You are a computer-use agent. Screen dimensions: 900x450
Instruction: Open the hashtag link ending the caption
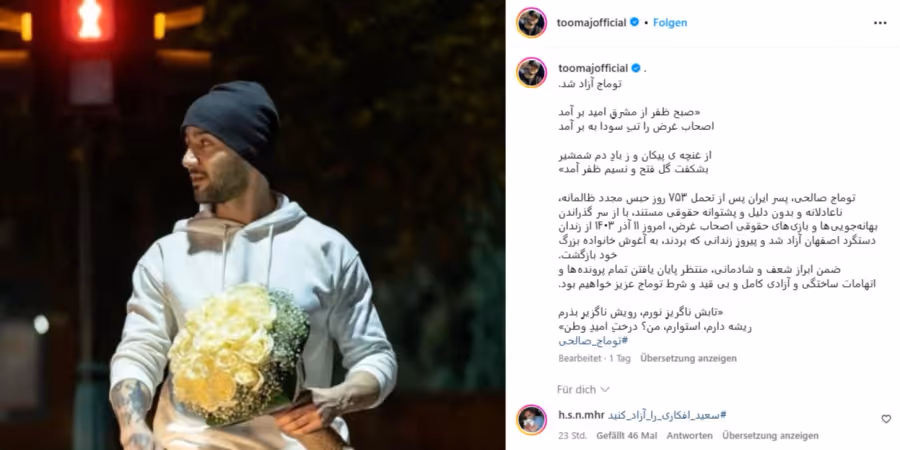[593, 341]
